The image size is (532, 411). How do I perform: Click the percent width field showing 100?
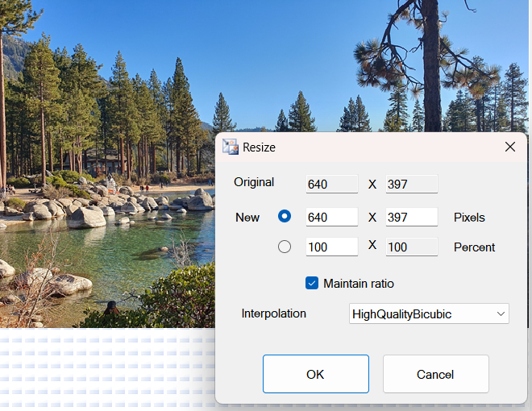(x=332, y=247)
